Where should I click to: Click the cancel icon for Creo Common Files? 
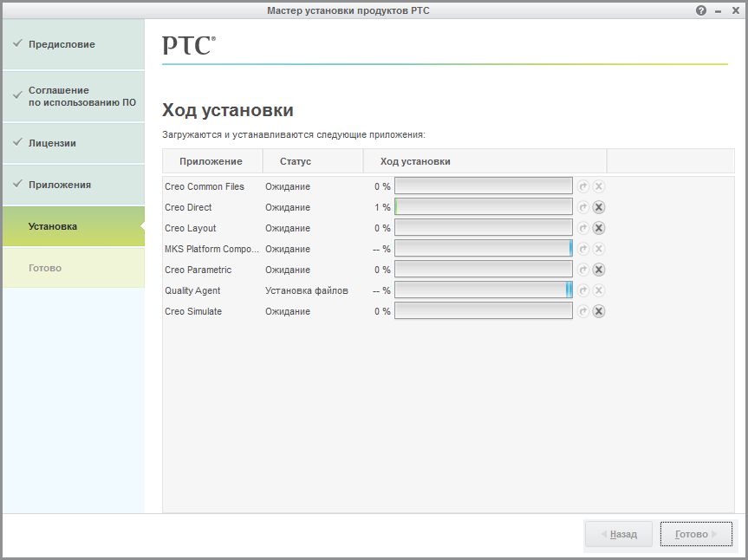599,186
